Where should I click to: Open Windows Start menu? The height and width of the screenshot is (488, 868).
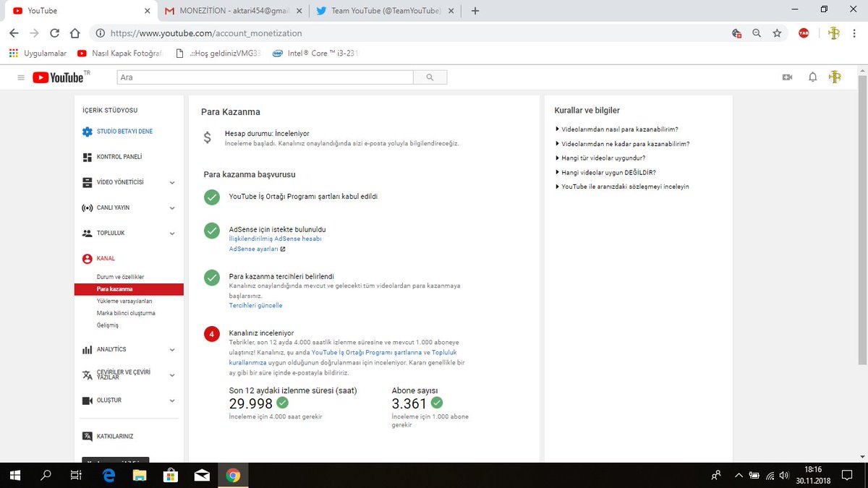(x=14, y=475)
